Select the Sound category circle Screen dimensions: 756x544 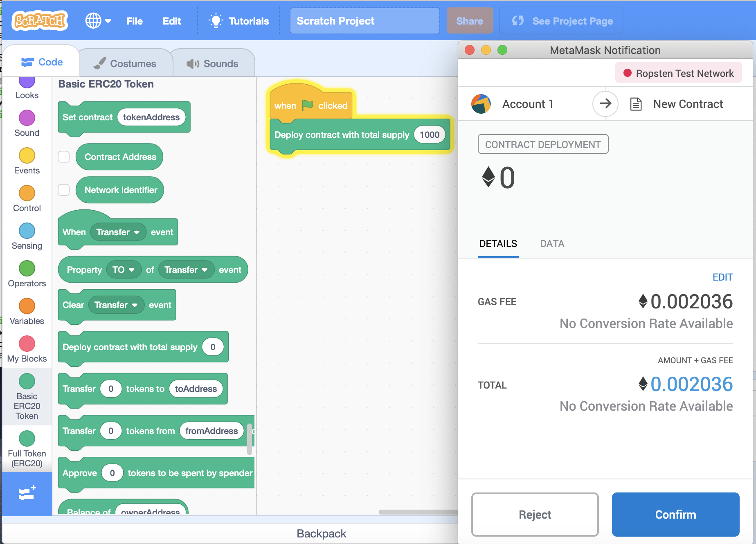(x=27, y=118)
